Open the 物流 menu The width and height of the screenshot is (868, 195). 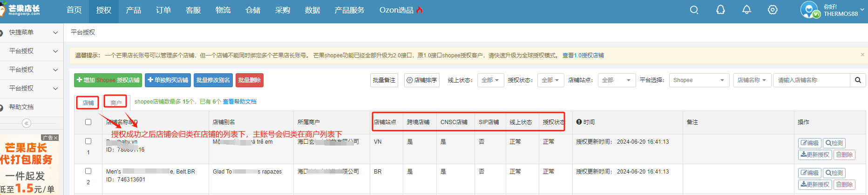point(223,10)
